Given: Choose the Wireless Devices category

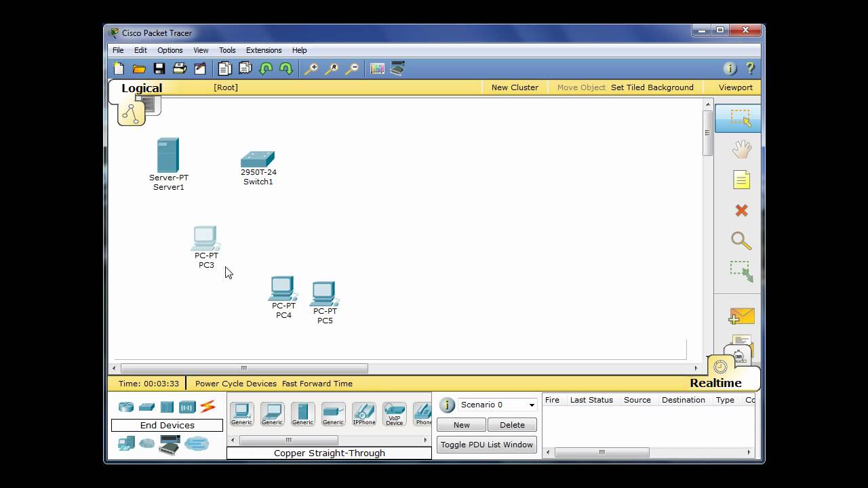Looking at the screenshot, I should (x=187, y=407).
